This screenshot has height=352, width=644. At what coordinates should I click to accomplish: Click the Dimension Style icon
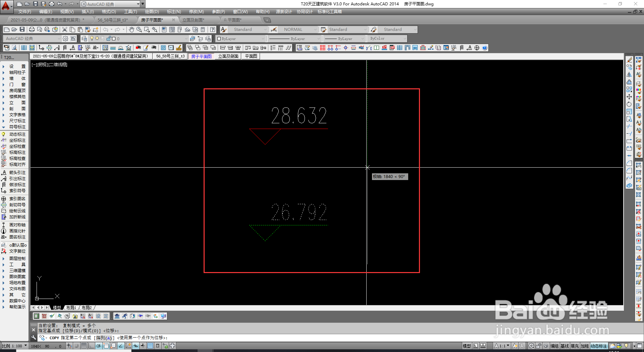click(274, 30)
